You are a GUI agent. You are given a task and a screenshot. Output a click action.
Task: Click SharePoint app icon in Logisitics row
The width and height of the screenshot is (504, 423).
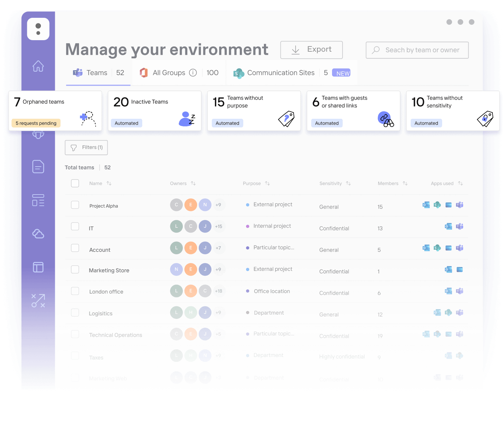[448, 313]
